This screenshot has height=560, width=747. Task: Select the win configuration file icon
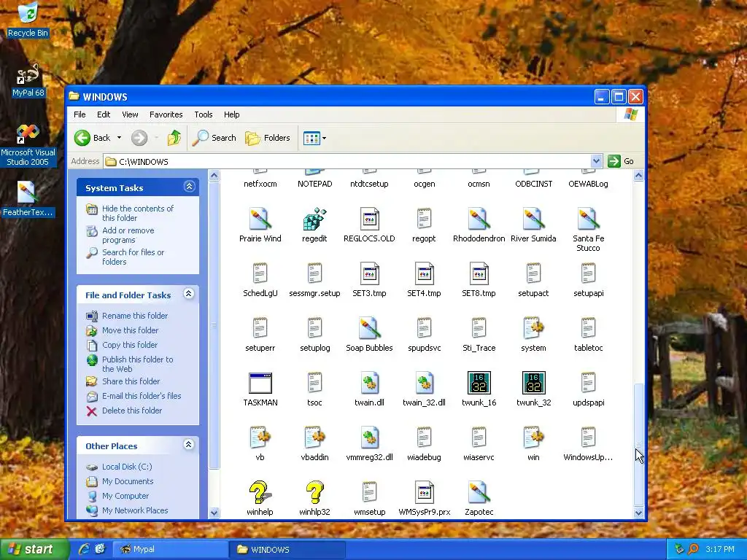[533, 438]
